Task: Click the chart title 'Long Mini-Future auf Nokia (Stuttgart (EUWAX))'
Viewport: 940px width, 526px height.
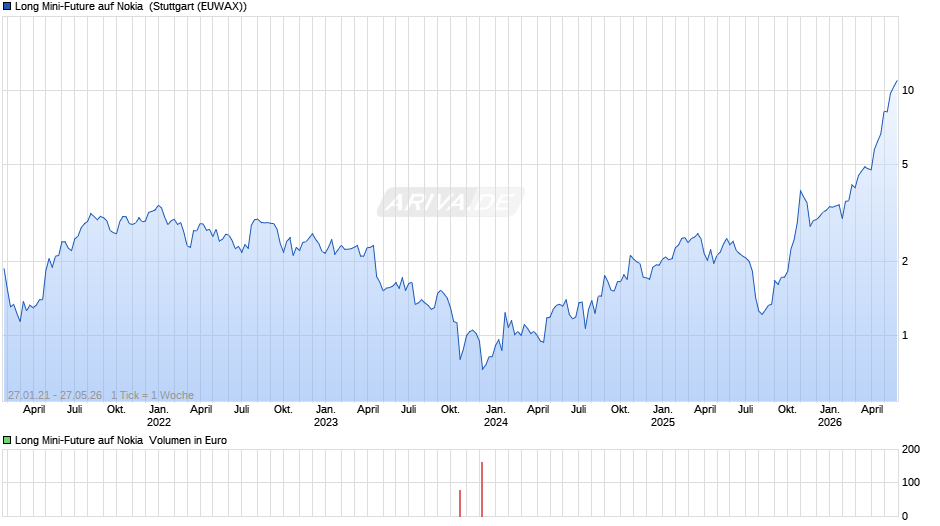Action: click(x=131, y=7)
